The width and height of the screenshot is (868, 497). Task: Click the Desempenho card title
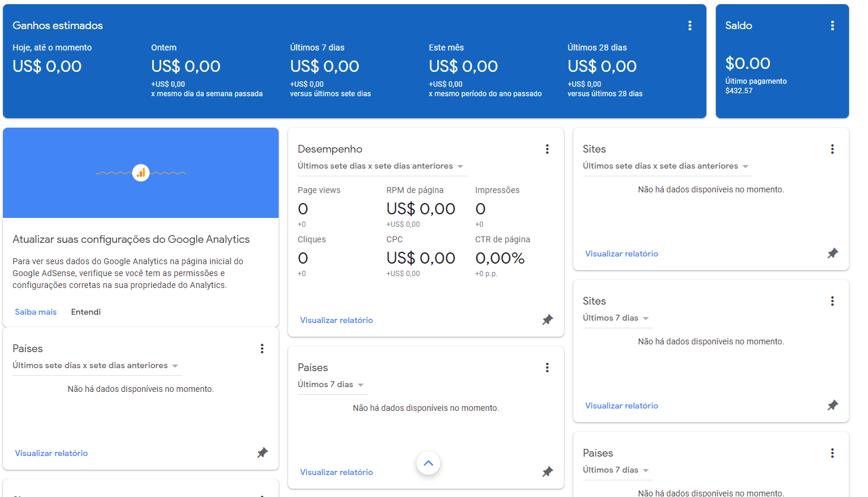(x=330, y=149)
